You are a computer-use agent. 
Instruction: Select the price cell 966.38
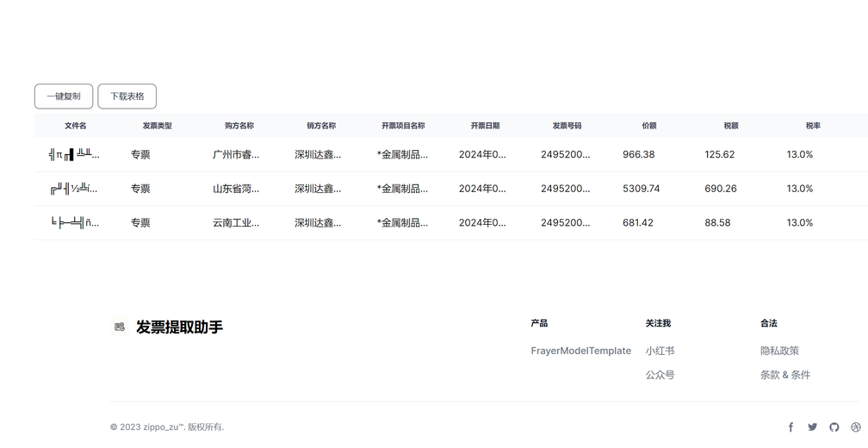pos(638,154)
